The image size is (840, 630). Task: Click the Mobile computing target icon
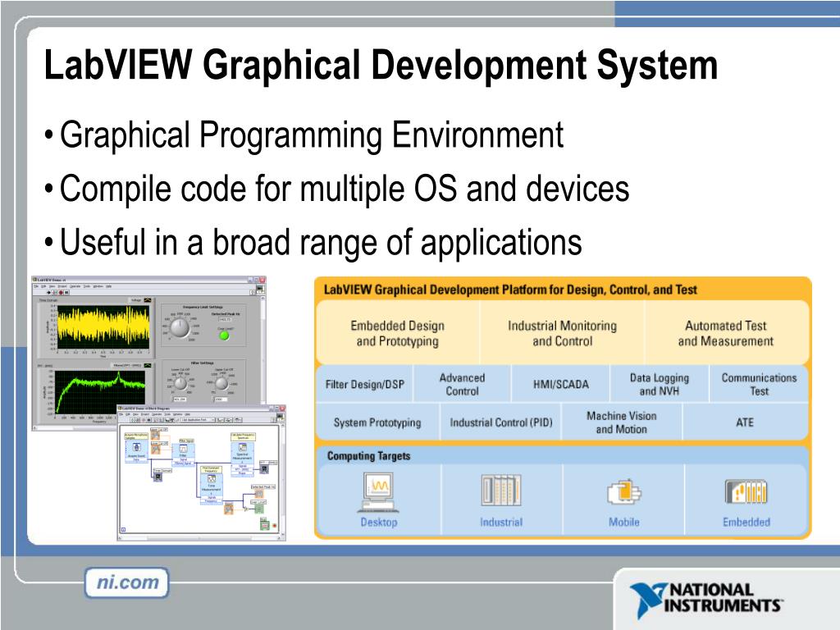pyautogui.click(x=624, y=492)
